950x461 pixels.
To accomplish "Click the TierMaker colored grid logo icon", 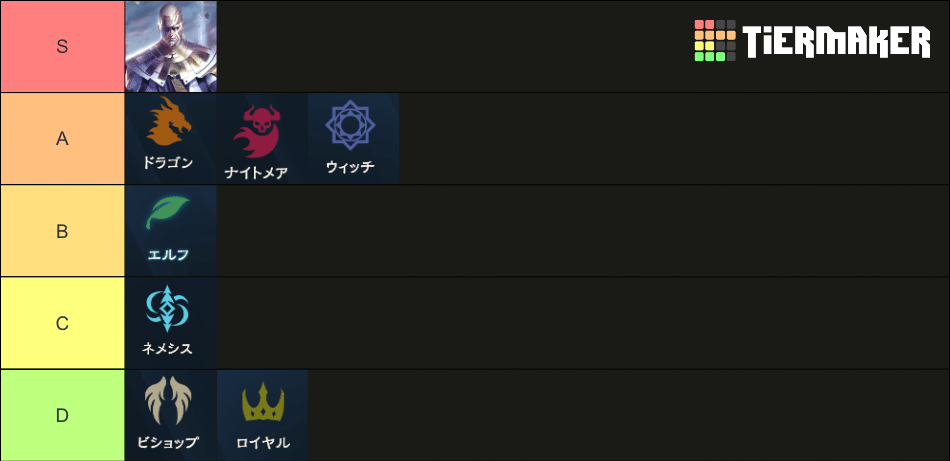I will pyautogui.click(x=715, y=41).
